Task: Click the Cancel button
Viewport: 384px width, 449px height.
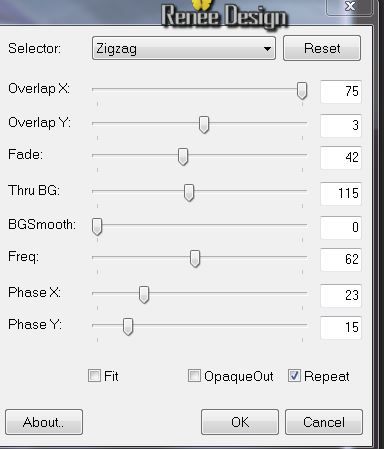Action: 324,422
